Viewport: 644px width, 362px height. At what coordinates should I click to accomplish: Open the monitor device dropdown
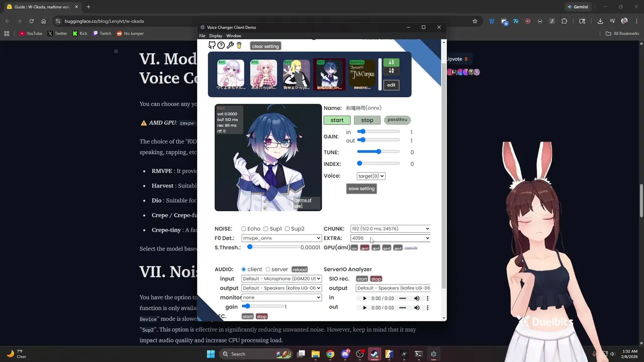point(281,298)
